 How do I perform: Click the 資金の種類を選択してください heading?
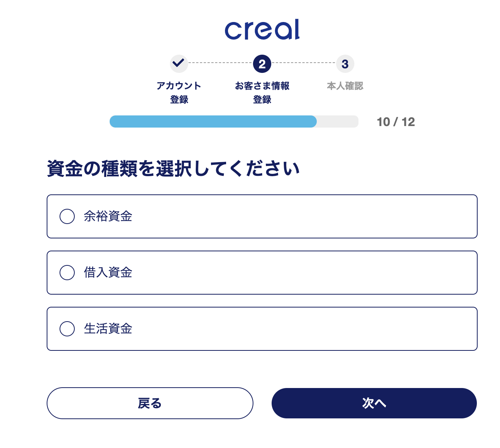[173, 166]
